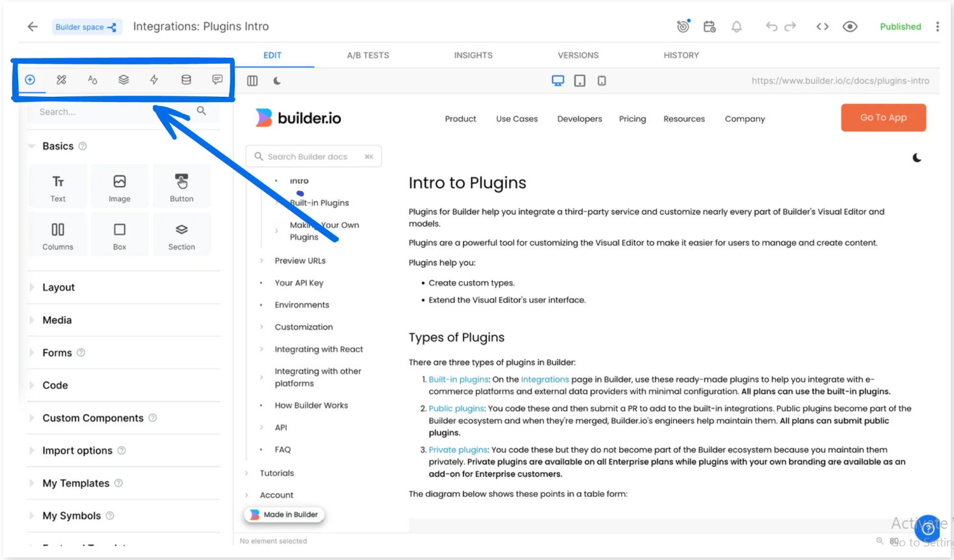Open the three-dot more options menu

(x=937, y=27)
